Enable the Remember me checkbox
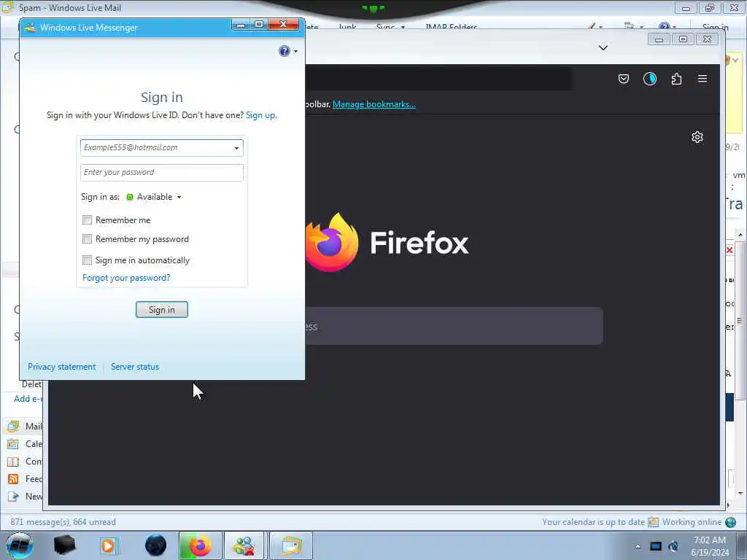The height and width of the screenshot is (560, 747). [88, 220]
